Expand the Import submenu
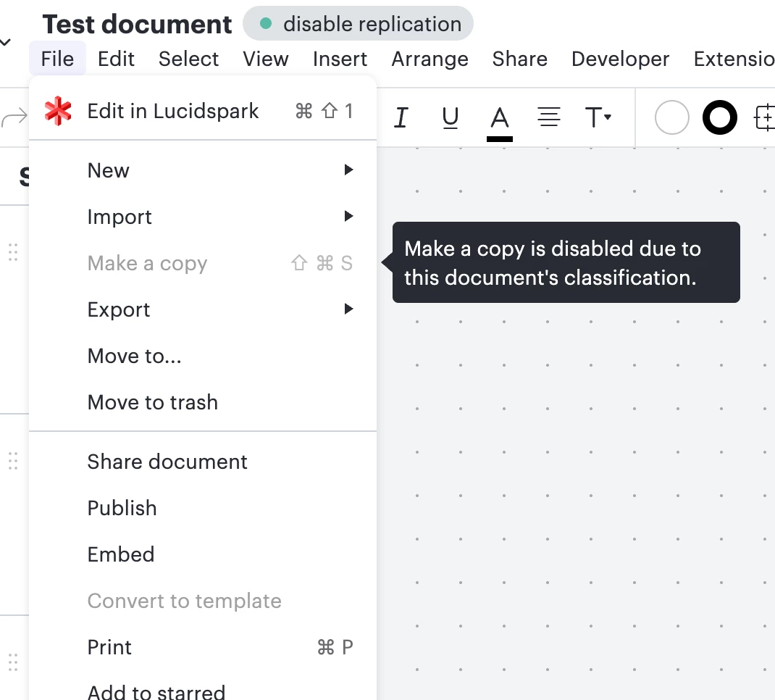Screen dimensions: 775x700 click(203, 217)
